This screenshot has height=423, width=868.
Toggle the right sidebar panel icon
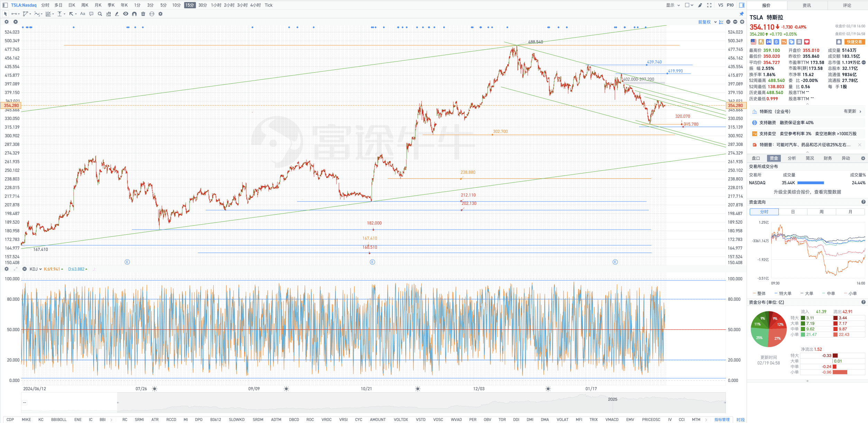(x=741, y=5)
